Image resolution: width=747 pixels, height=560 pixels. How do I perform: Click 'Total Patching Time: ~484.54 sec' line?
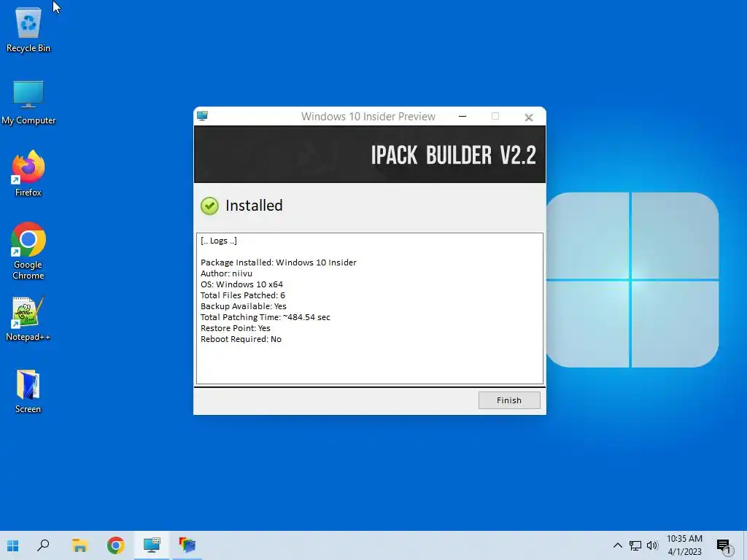(266, 317)
